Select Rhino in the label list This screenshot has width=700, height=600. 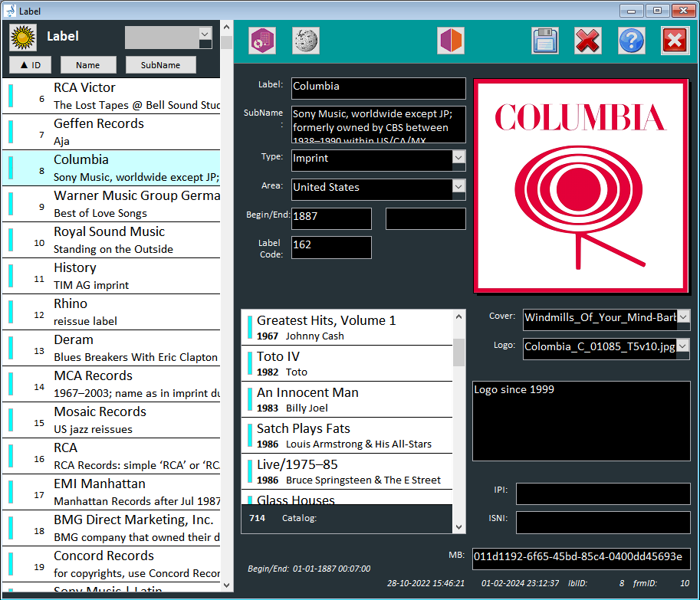pos(115,312)
